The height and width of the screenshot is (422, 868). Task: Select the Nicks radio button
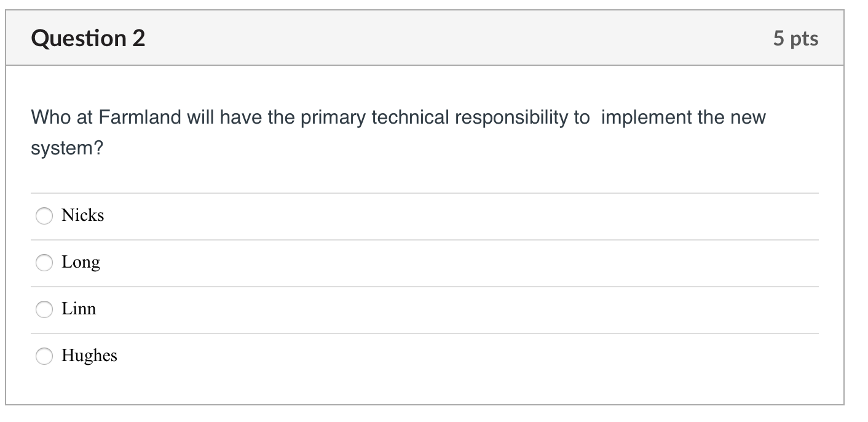tap(44, 216)
